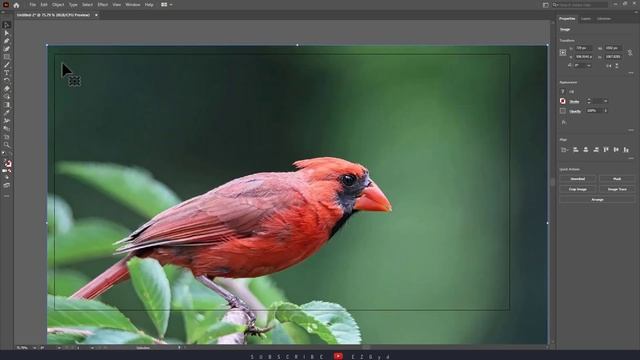
Task: Click the Mask button
Action: [617, 179]
